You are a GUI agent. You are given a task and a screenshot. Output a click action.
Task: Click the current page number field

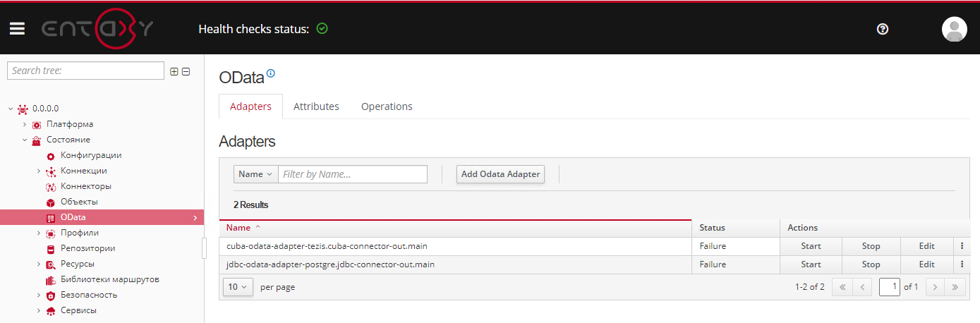click(x=890, y=287)
